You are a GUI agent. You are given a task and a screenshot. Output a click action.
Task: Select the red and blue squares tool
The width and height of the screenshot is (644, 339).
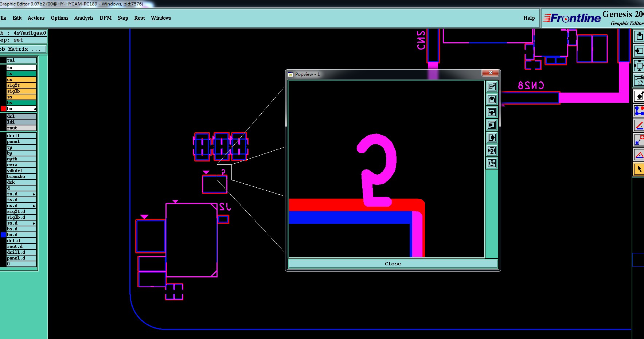tap(639, 140)
